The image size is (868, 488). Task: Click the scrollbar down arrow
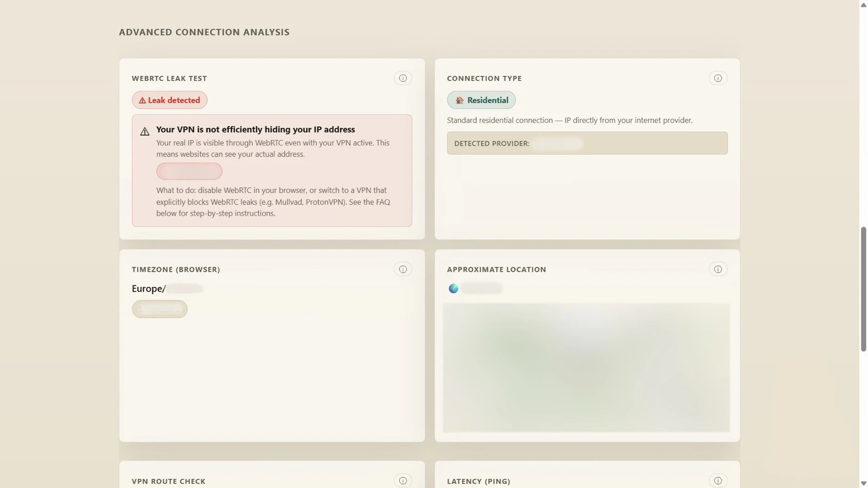tap(863, 483)
